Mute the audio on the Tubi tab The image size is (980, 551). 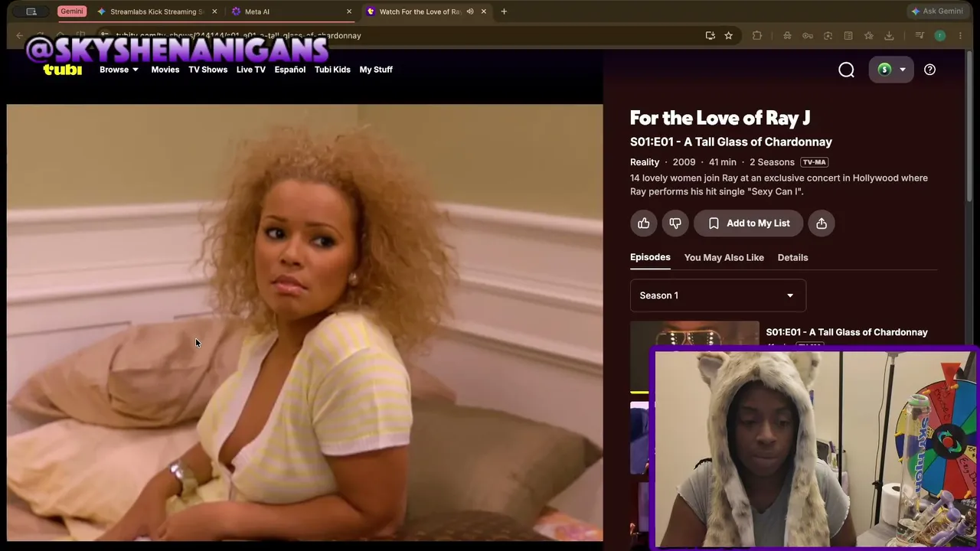[470, 11]
